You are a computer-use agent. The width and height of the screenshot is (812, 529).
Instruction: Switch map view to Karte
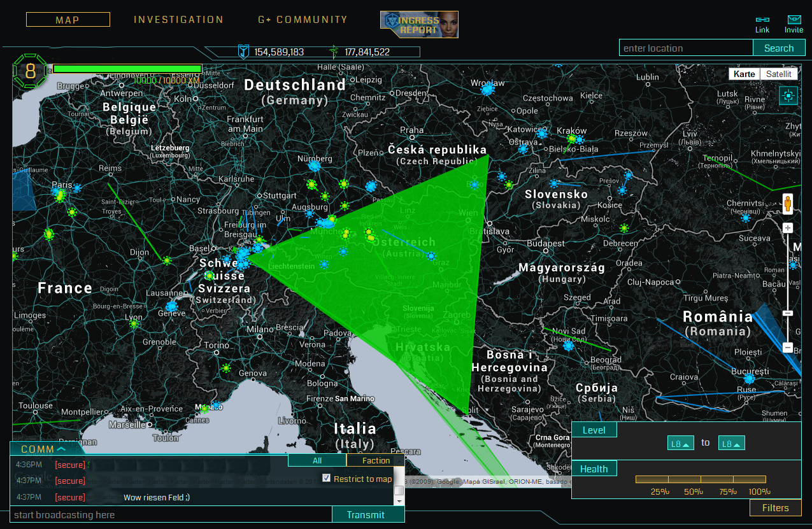pos(744,74)
